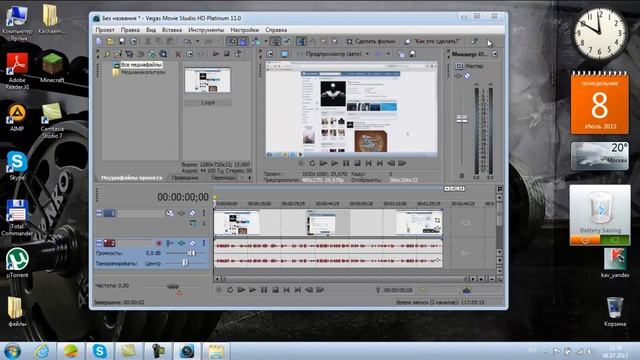This screenshot has width=640, height=360.
Task: Click the Сделать фильм button
Action: click(x=371, y=41)
